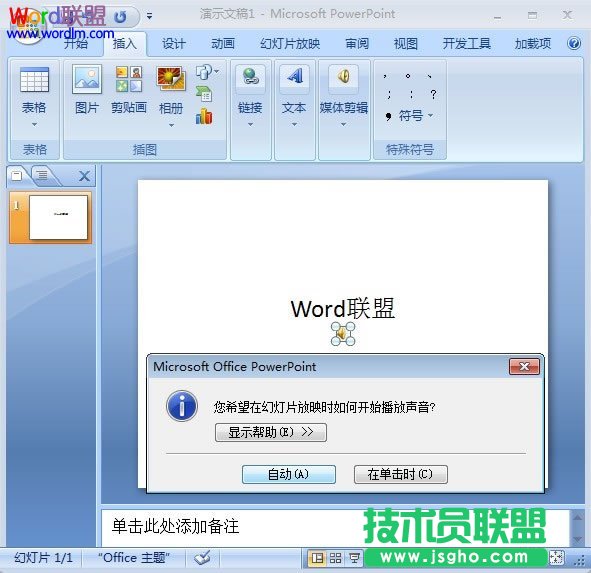Open the 设计 (Design) ribbon tab
Viewport: 591px width, 573px height.
173,44
